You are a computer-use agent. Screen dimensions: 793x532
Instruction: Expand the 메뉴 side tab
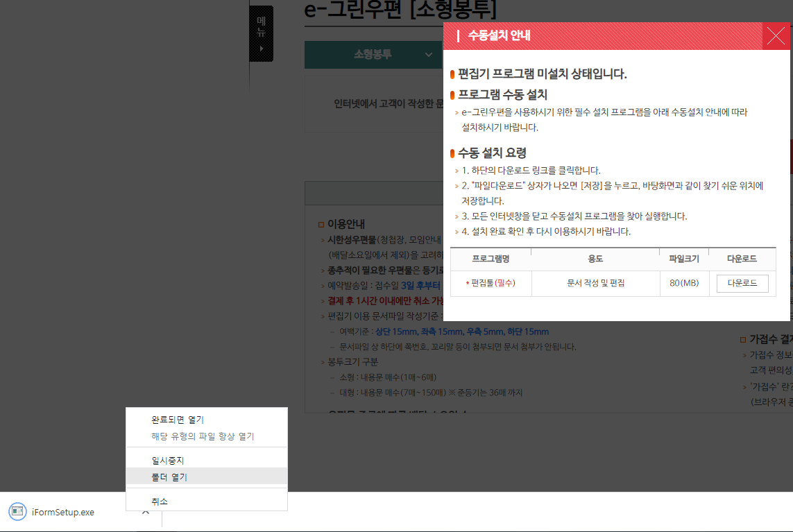[x=261, y=34]
